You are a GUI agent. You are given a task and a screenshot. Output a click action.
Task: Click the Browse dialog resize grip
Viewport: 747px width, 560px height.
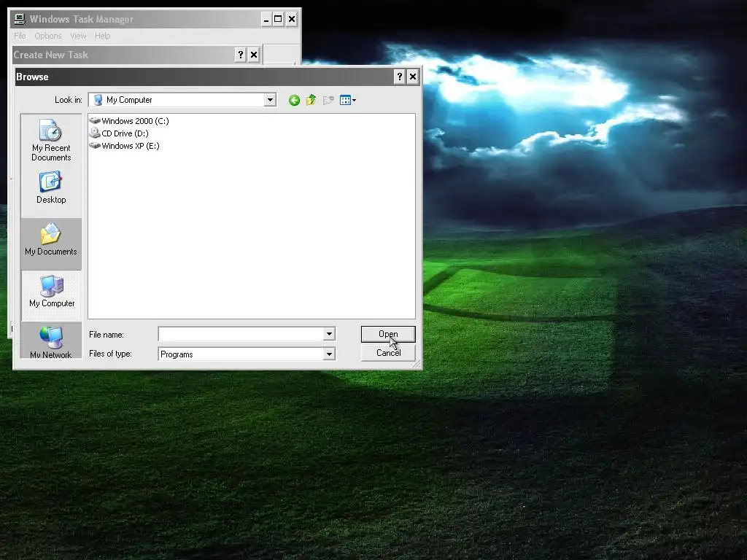coord(417,365)
